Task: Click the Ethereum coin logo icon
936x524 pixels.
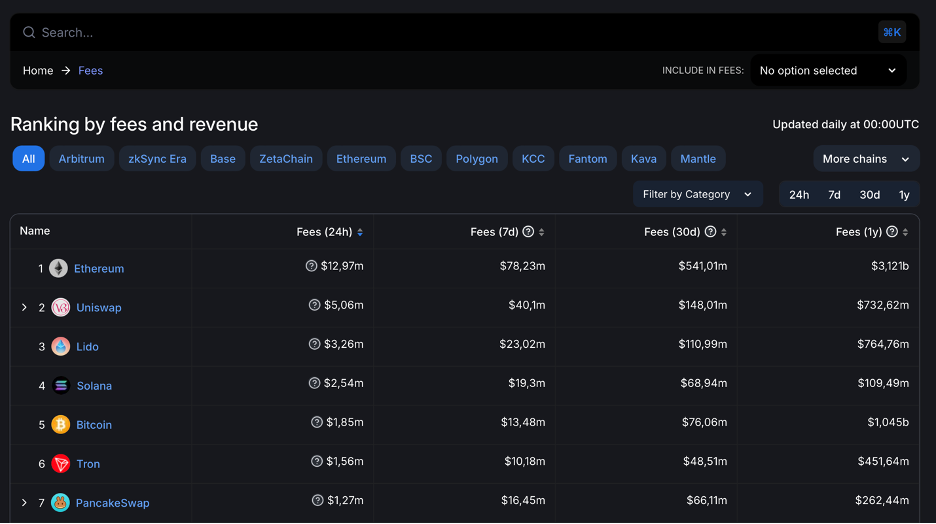Action: click(59, 268)
